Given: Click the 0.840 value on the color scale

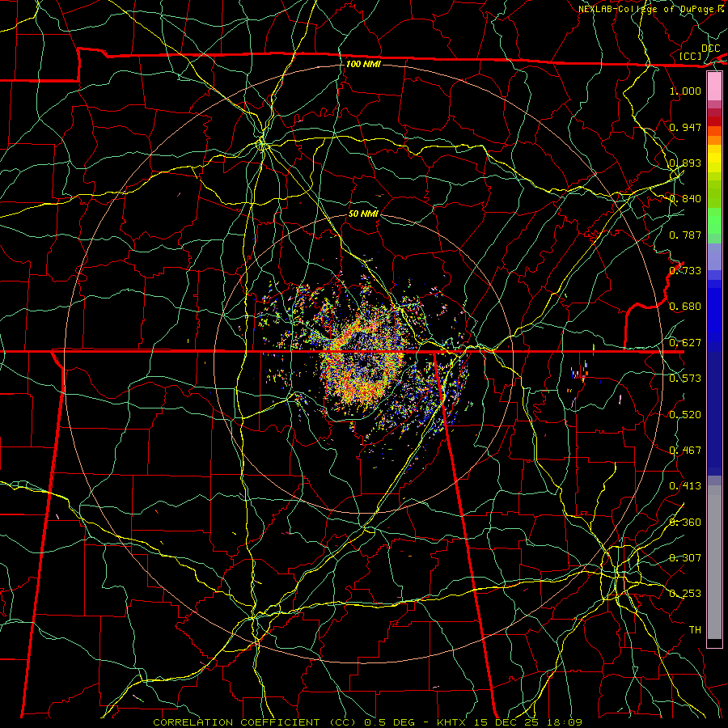Looking at the screenshot, I should tap(685, 199).
